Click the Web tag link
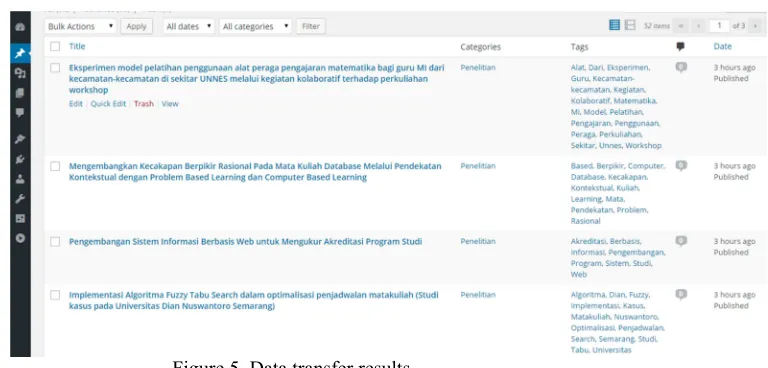This screenshot has width=768, height=368. coord(578,274)
